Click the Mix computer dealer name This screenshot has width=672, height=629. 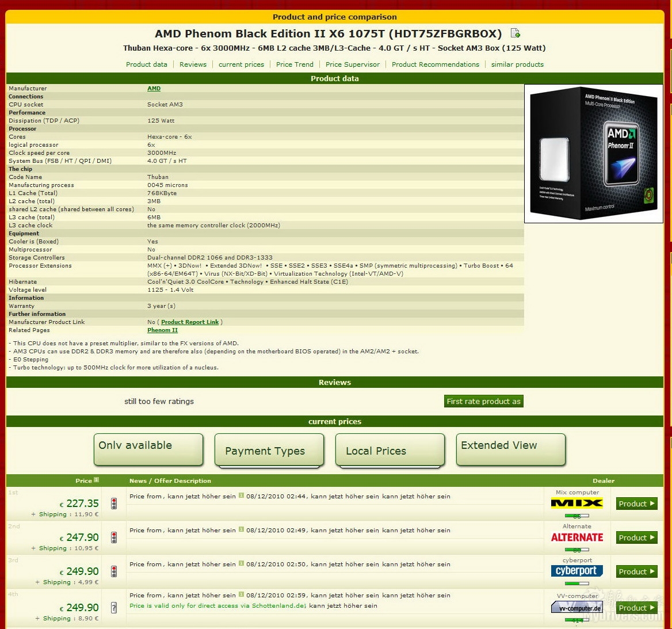point(577,492)
